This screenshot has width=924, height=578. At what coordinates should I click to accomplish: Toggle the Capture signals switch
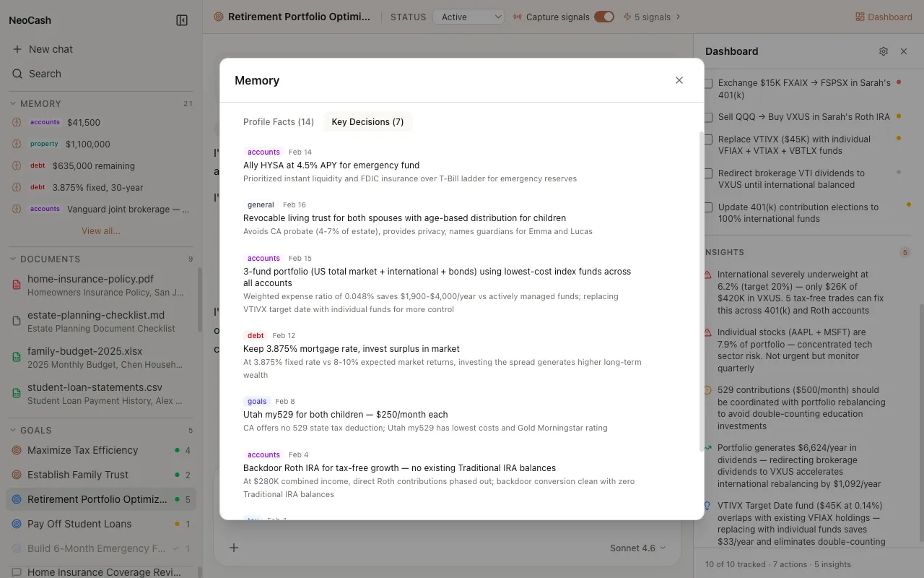coord(603,17)
